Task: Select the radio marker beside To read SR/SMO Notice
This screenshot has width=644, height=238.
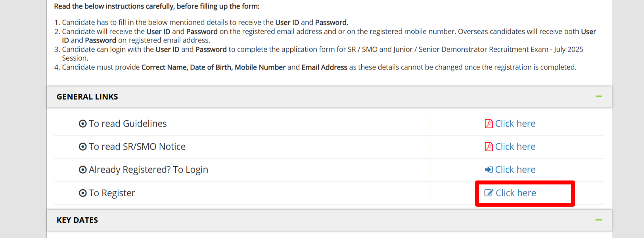Action: (82, 146)
